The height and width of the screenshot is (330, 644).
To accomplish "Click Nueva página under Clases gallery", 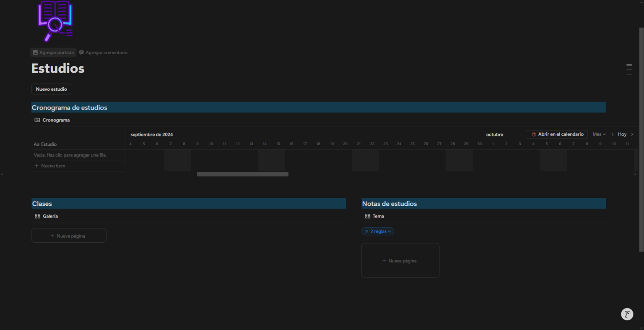I will pyautogui.click(x=69, y=236).
